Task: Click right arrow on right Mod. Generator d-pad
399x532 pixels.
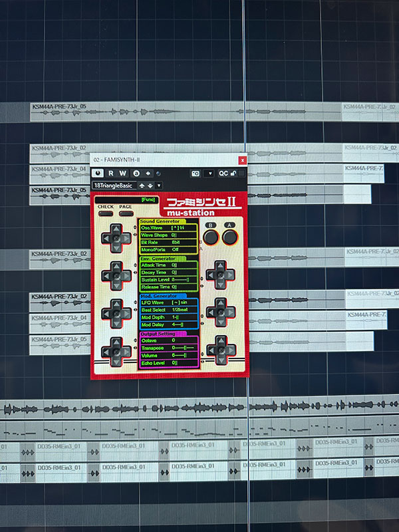Action: click(x=230, y=313)
